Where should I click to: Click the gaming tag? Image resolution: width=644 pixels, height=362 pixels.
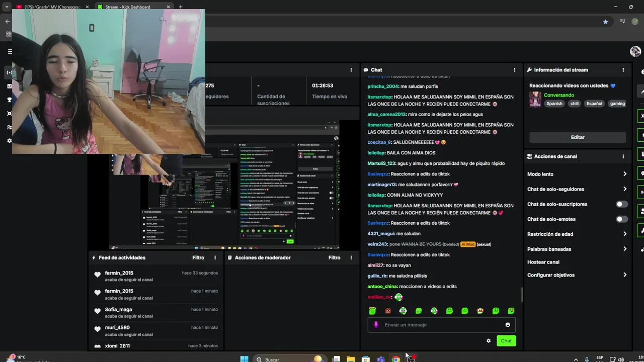617,104
